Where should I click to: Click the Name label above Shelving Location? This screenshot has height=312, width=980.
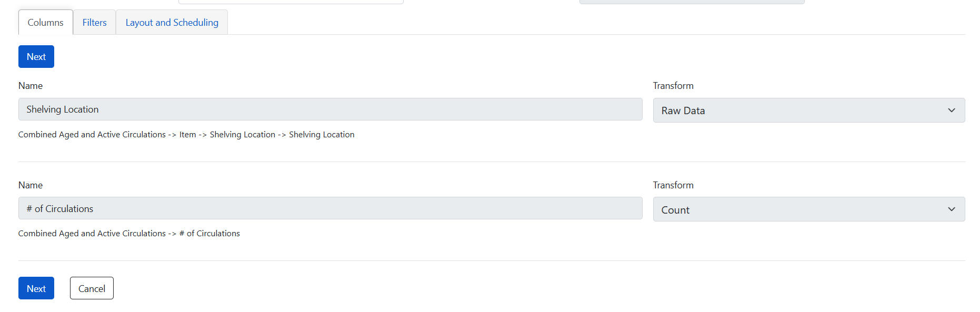[x=31, y=86]
